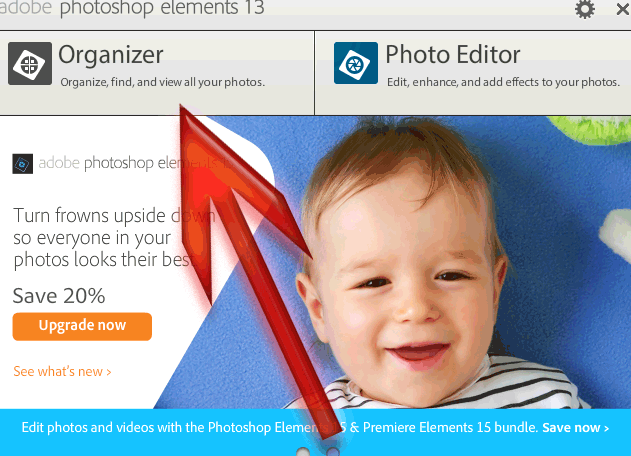This screenshot has width=631, height=456.
Task: Open the 'See what's new' link
Action: 62,371
